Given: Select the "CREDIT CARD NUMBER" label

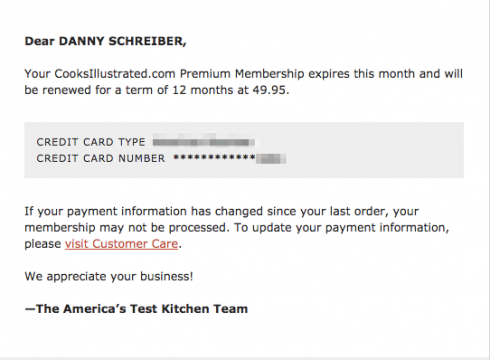Looking at the screenshot, I should point(101,158).
